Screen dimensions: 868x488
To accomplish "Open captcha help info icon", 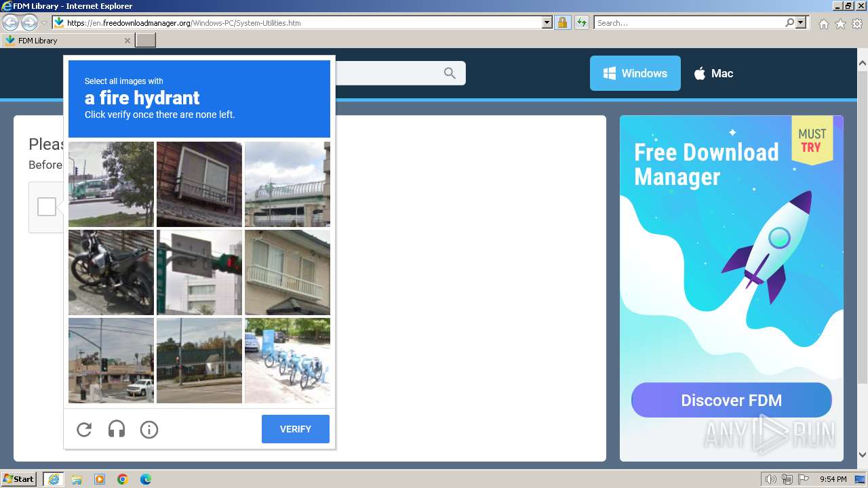I will pos(149,429).
